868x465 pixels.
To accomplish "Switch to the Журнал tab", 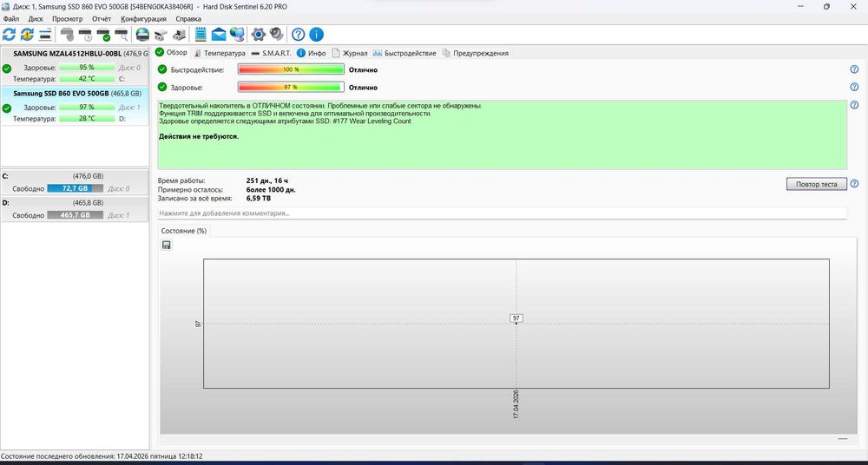I will coord(350,53).
